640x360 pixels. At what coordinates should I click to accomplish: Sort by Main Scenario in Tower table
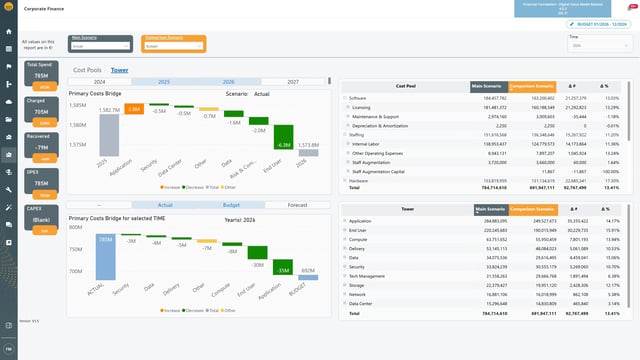(x=491, y=209)
